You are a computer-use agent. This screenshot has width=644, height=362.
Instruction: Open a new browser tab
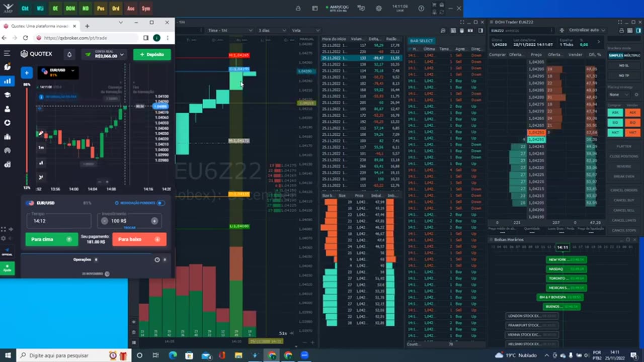click(87, 26)
